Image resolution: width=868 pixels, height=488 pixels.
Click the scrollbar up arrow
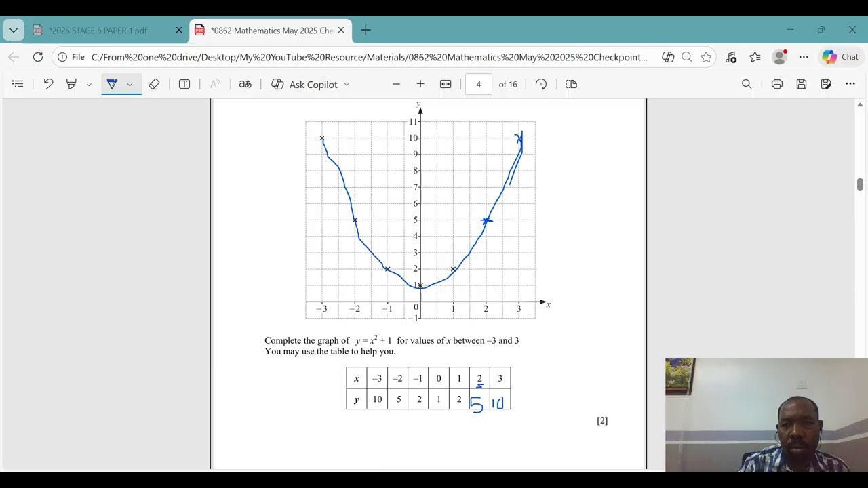[x=860, y=105]
